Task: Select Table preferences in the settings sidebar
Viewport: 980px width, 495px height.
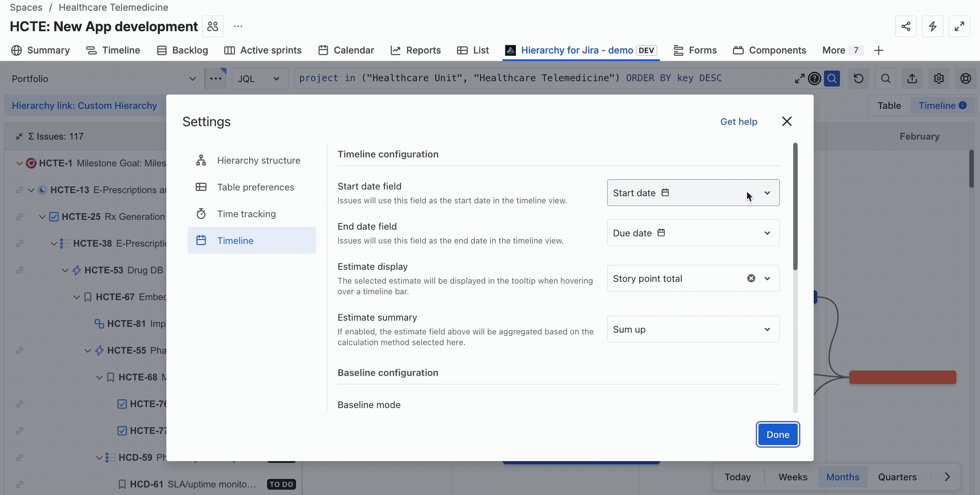Action: coord(252,187)
